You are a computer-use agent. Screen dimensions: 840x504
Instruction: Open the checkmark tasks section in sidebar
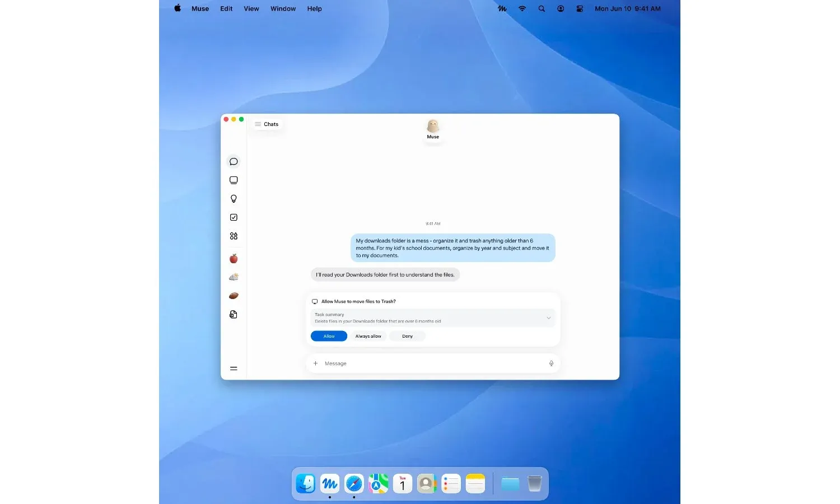click(x=234, y=217)
